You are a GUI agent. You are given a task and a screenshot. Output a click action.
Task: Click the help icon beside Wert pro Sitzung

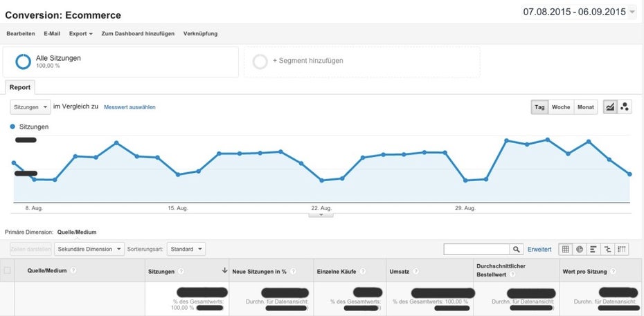coord(614,272)
